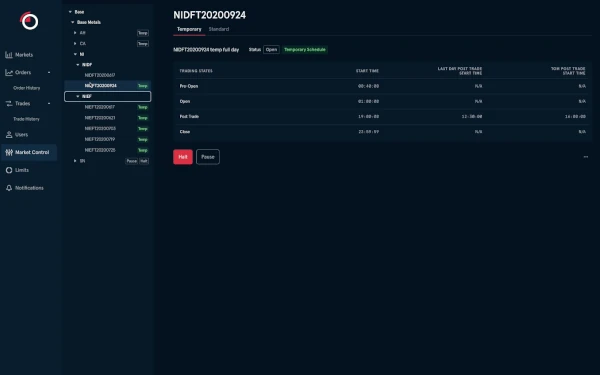Click the Open trading state row
Screen dimensions: 600x375
tap(383, 101)
